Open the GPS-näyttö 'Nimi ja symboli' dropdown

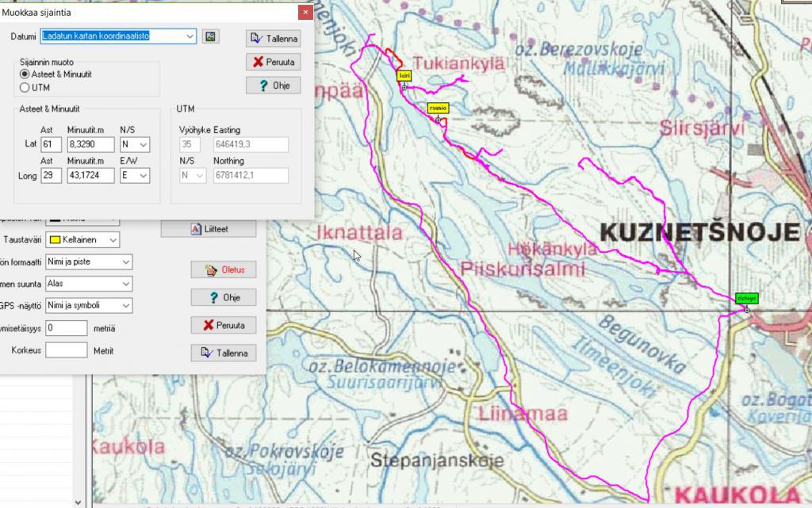pos(88,305)
